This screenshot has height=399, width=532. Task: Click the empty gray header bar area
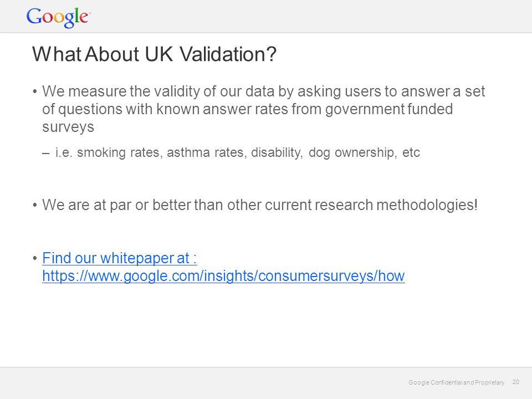click(x=305, y=16)
